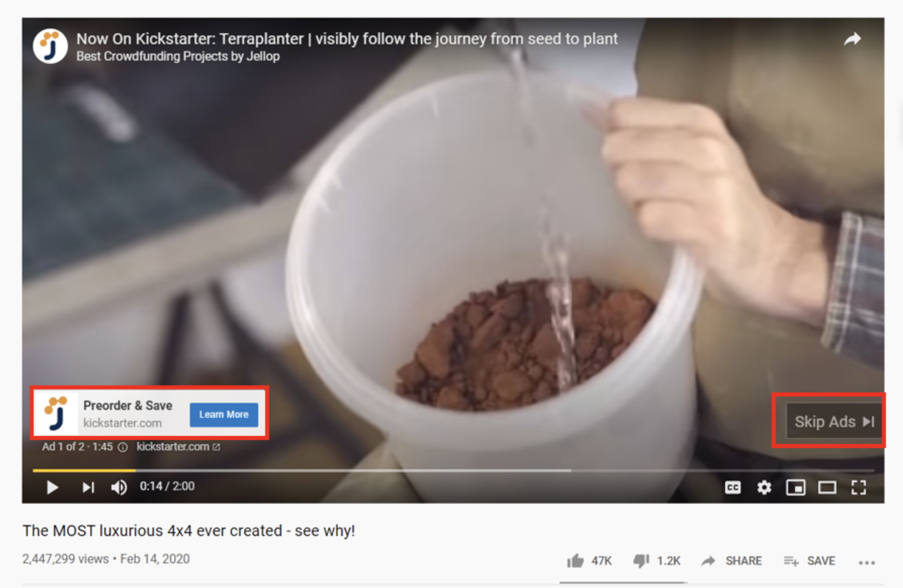903x588 pixels.
Task: Switch to theater mode
Action: 827,488
